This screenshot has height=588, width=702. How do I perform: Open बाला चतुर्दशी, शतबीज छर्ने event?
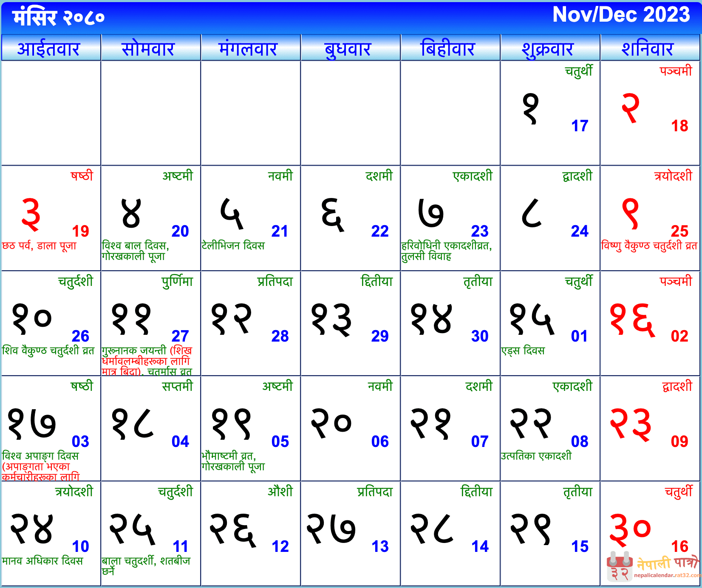click(x=146, y=566)
